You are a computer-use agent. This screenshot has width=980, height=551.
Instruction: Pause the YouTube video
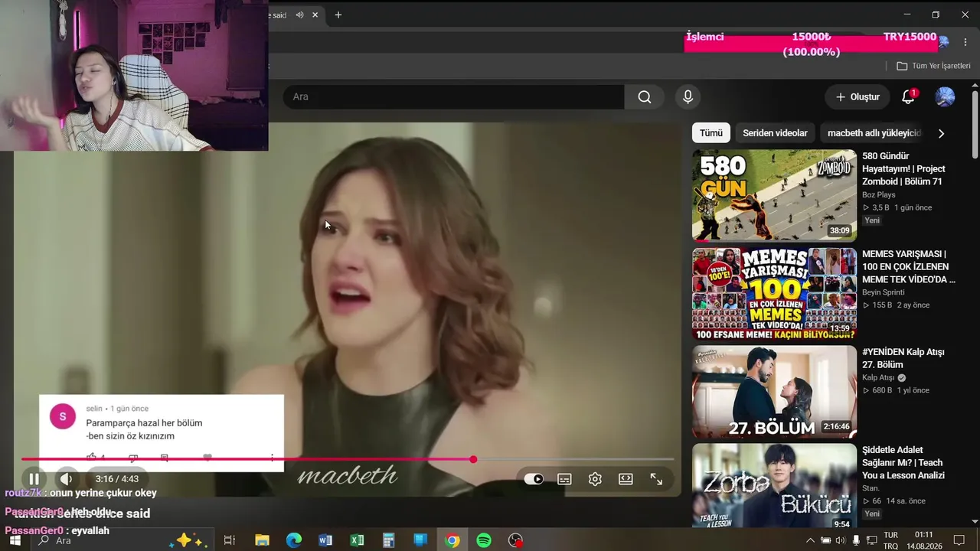[x=34, y=479]
